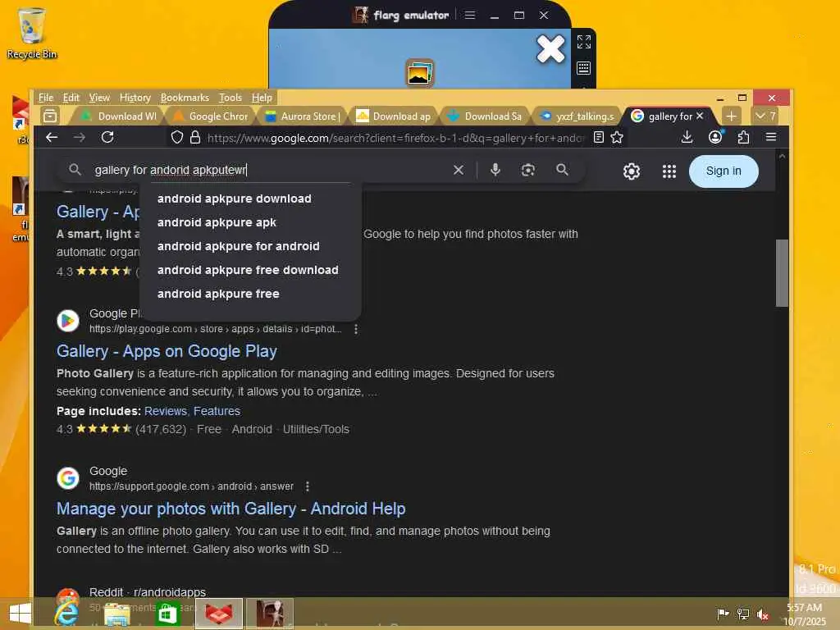Open the View menu

(x=99, y=98)
